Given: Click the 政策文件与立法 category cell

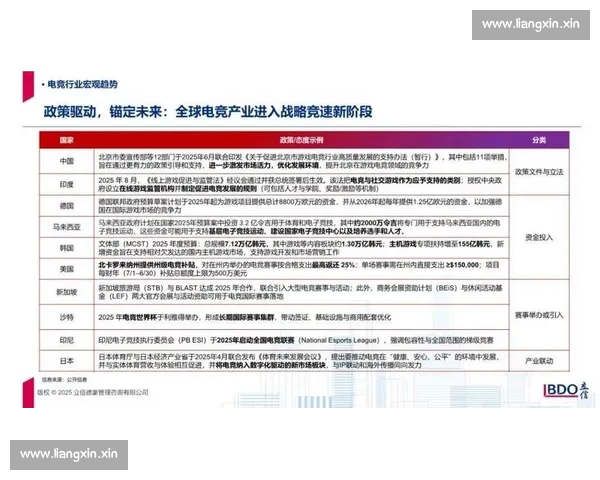Looking at the screenshot, I should click(x=539, y=172).
